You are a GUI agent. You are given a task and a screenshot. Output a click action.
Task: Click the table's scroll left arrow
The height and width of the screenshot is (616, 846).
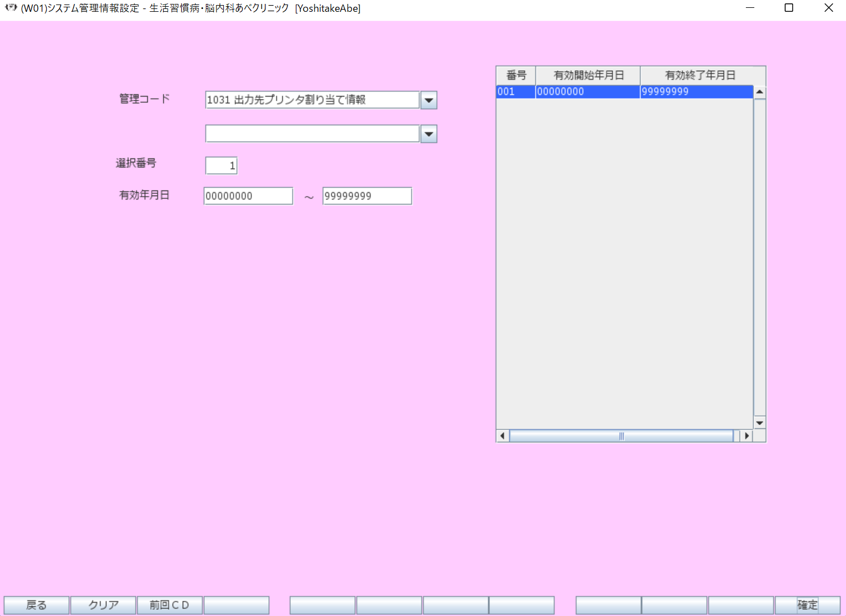[x=502, y=436]
